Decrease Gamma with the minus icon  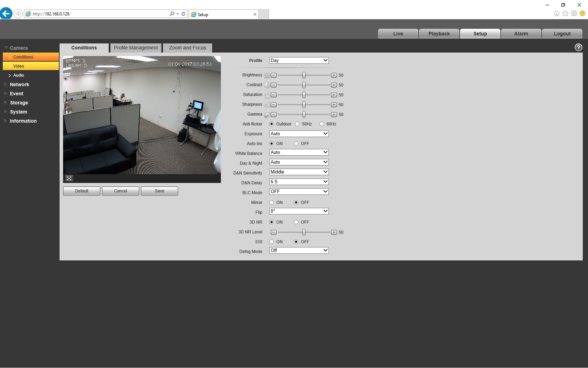click(x=274, y=114)
